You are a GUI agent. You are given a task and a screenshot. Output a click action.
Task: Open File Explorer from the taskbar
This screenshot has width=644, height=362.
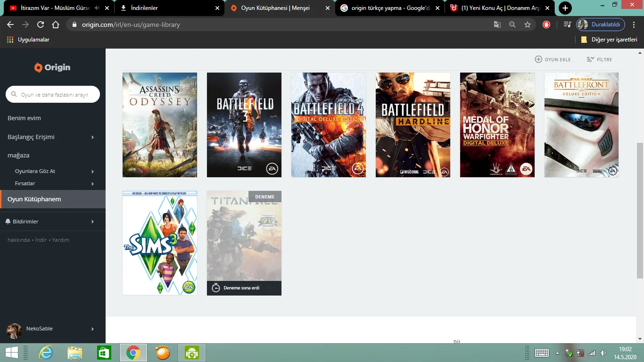(75, 353)
